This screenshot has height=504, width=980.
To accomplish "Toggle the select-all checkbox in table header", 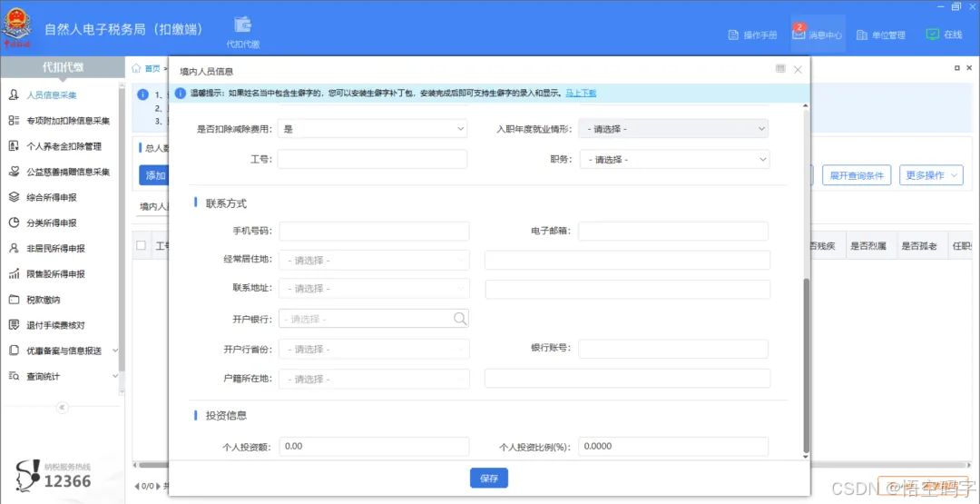I will click(142, 246).
